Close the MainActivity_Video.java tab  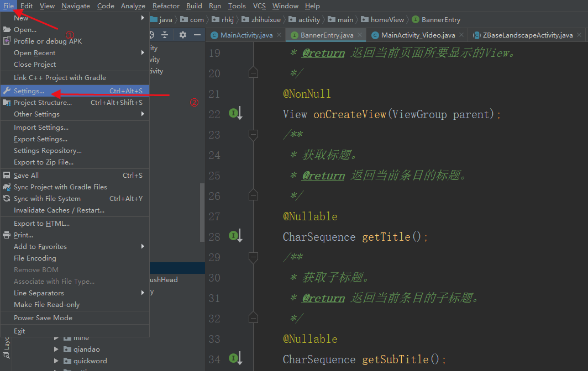[x=461, y=35]
